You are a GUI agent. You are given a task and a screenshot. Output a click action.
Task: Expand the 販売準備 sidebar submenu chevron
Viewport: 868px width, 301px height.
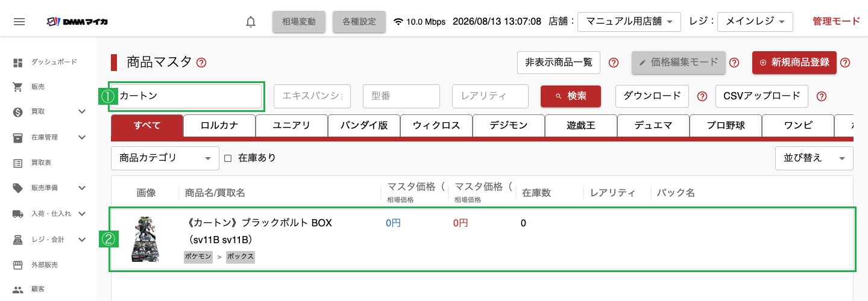[x=82, y=188]
